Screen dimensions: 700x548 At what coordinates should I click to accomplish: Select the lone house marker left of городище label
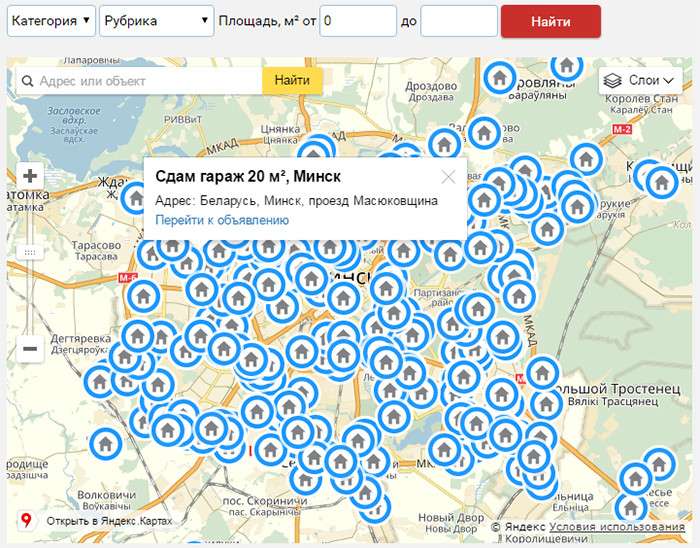click(x=105, y=444)
